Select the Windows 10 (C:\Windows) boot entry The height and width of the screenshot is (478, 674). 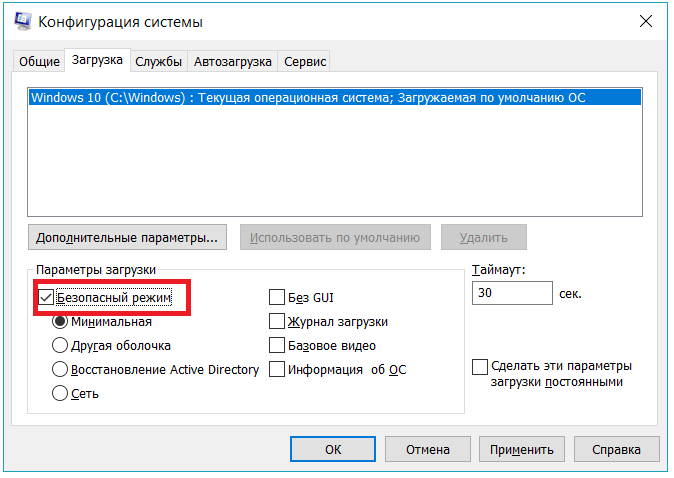coord(335,98)
